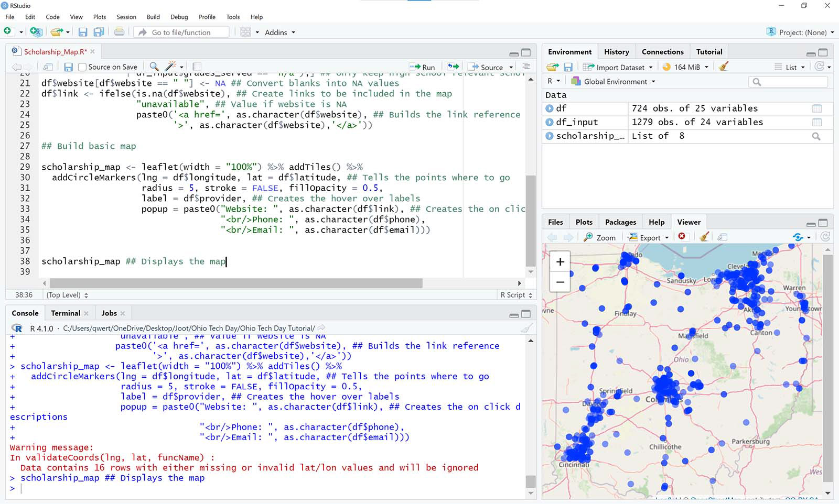Click the Go to file/function field

click(x=181, y=32)
